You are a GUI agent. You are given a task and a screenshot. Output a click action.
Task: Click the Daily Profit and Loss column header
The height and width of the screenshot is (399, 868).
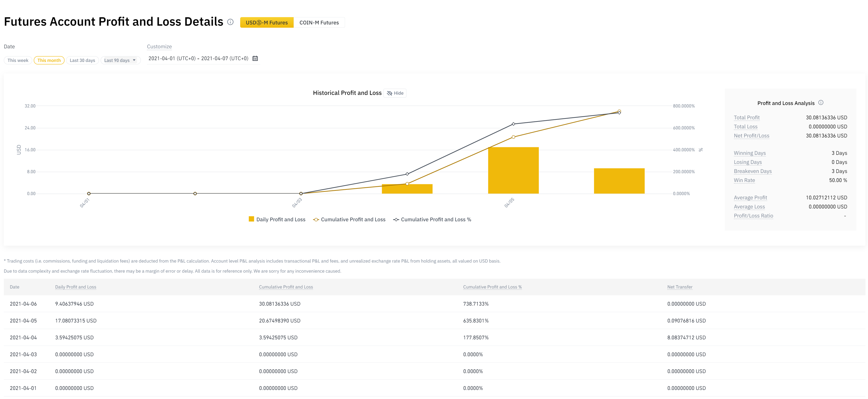75,287
